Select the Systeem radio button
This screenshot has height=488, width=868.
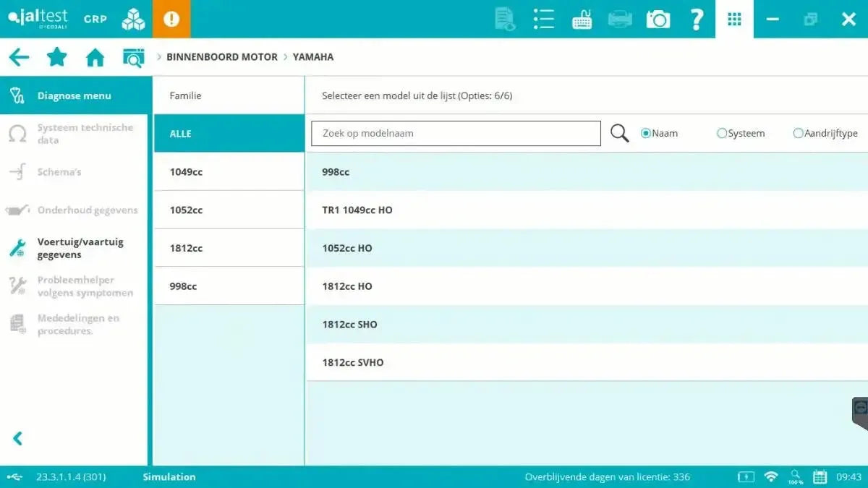pos(721,133)
